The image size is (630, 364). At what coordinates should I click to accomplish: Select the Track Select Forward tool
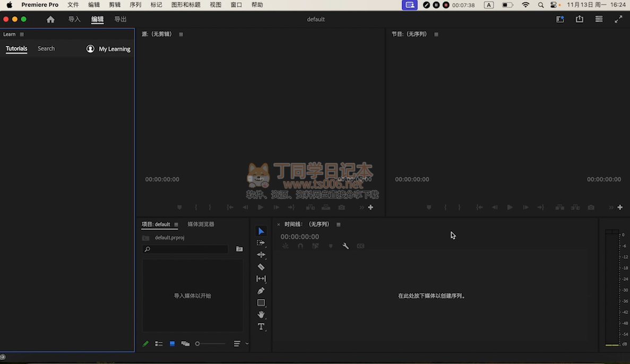(261, 242)
